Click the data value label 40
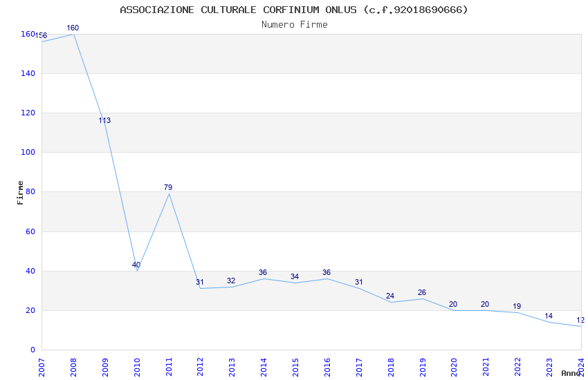The height and width of the screenshot is (380, 588). tap(136, 265)
